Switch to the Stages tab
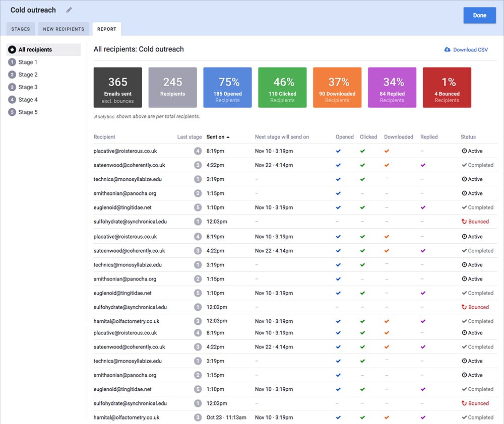The width and height of the screenshot is (504, 424). [x=21, y=29]
